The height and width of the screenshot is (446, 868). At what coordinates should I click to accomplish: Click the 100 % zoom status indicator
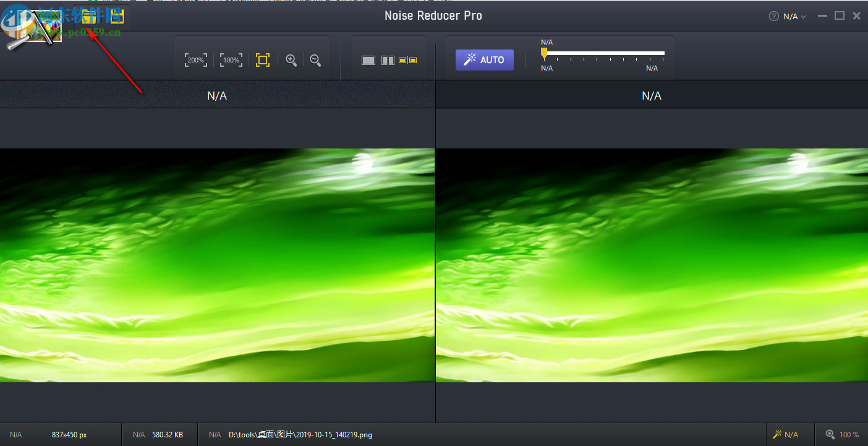(x=843, y=435)
